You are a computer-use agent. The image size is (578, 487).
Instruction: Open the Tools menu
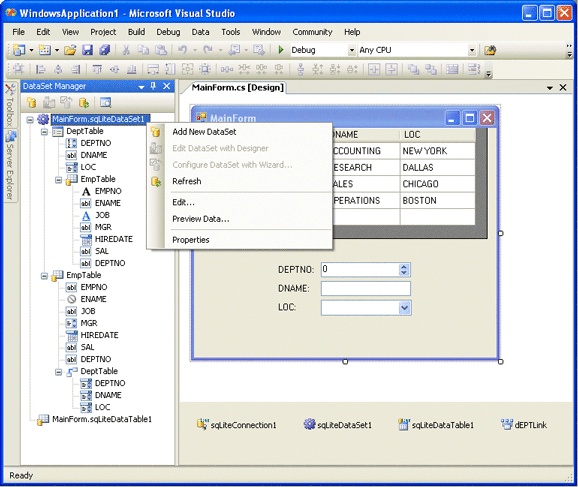[231, 32]
